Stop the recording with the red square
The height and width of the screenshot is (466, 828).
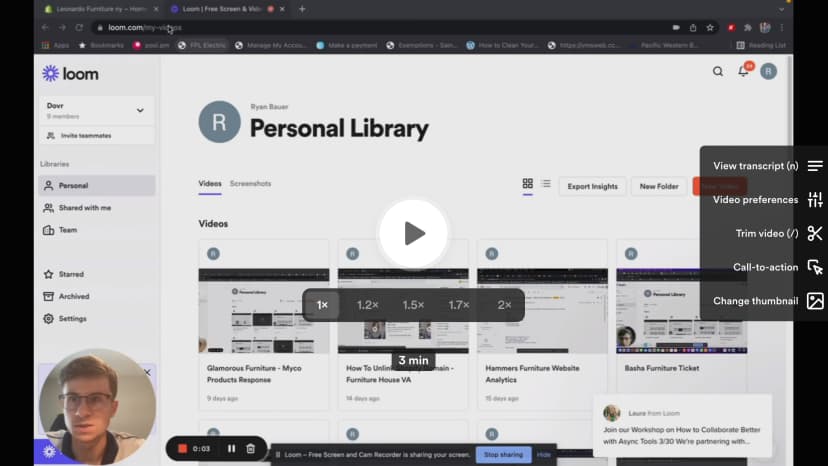[182, 449]
